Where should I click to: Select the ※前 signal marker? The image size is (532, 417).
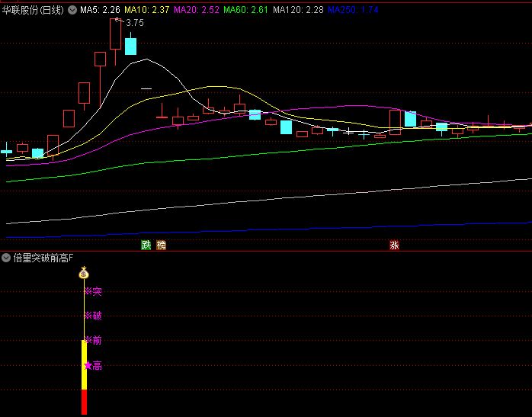click(93, 340)
